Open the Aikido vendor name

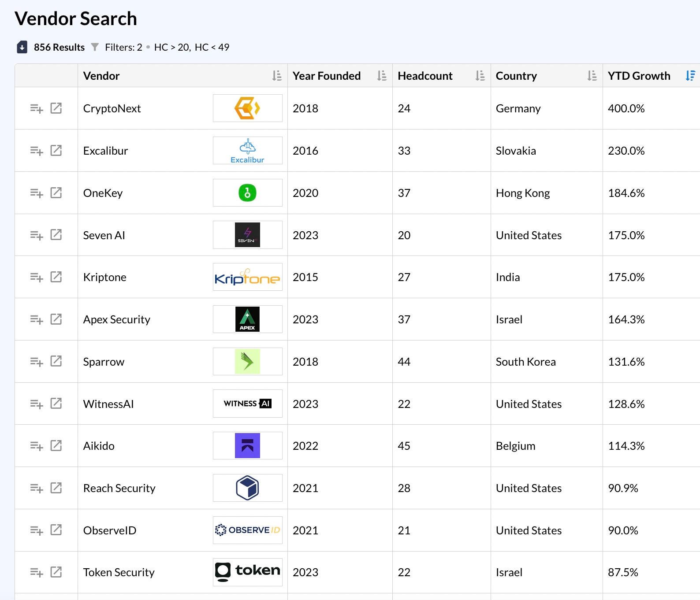click(99, 446)
